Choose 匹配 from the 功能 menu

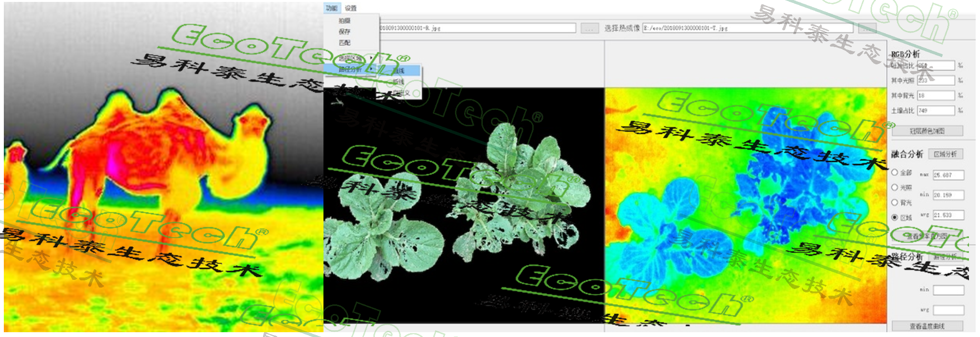(x=345, y=43)
